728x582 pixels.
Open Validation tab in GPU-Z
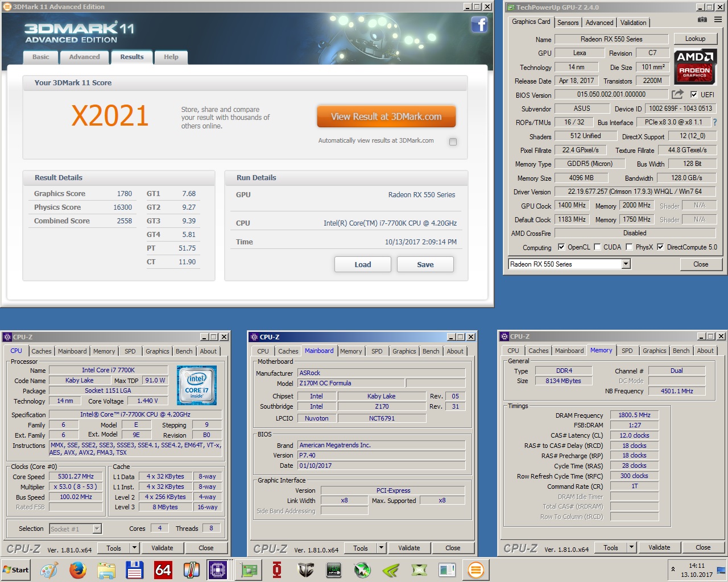pyautogui.click(x=634, y=23)
